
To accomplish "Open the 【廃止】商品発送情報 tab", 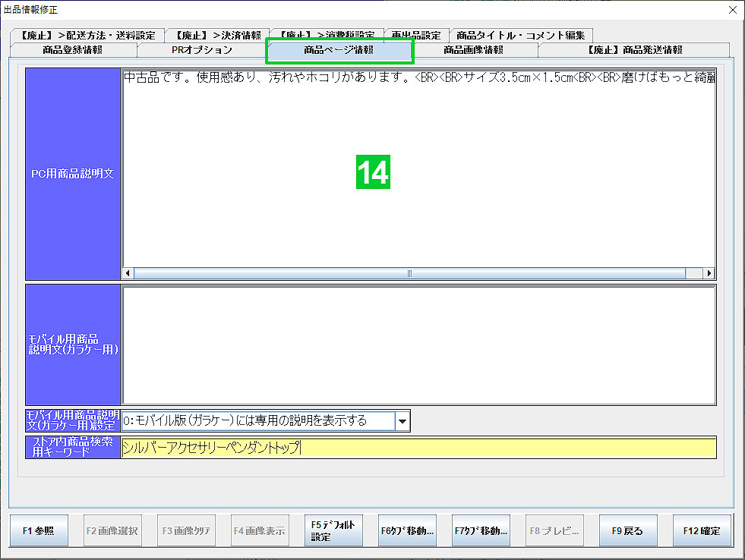I will tap(634, 50).
